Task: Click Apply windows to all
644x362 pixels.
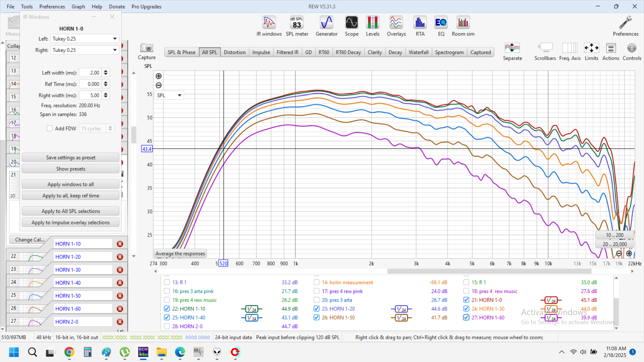Action: coord(70,184)
